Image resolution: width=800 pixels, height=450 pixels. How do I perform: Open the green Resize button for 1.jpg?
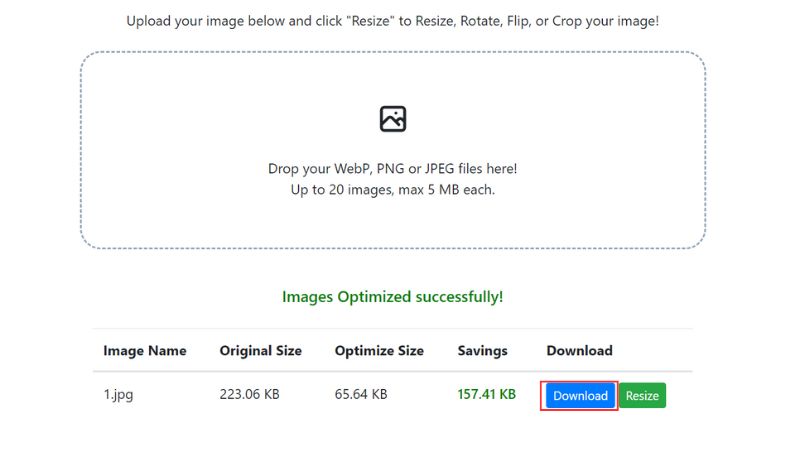pos(642,395)
